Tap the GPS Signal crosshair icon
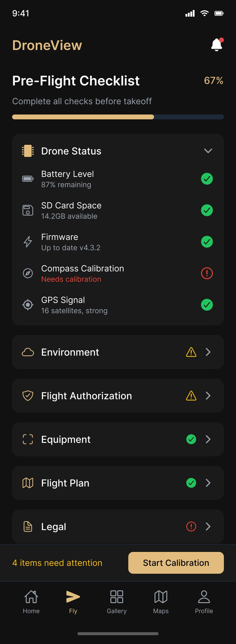 [28, 305]
